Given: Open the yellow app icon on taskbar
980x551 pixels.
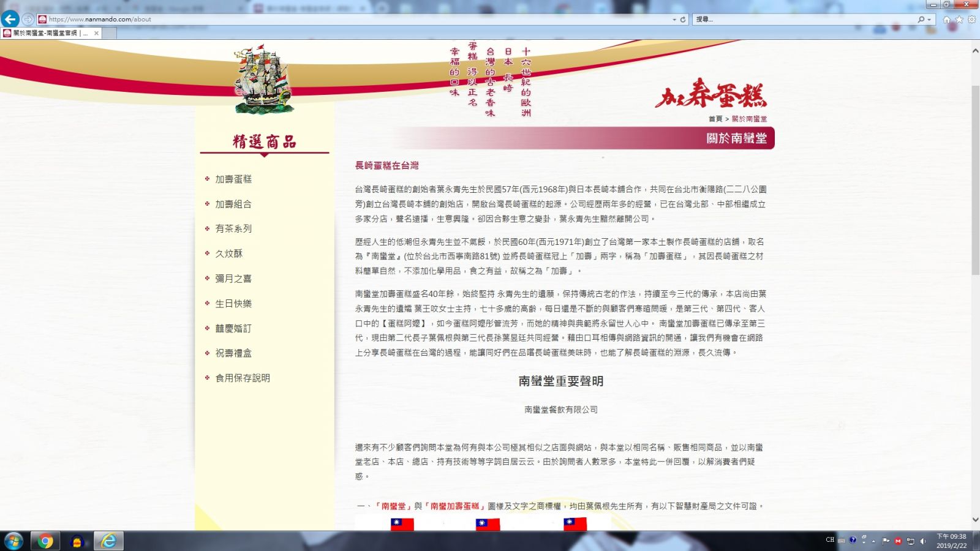Looking at the screenshot, I should pos(77,541).
